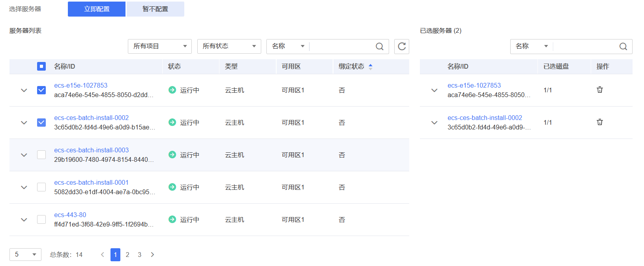Click running status icon for ecs-ces-batch-install-0002
Viewport: 644px width, 266px height.
pyautogui.click(x=172, y=122)
